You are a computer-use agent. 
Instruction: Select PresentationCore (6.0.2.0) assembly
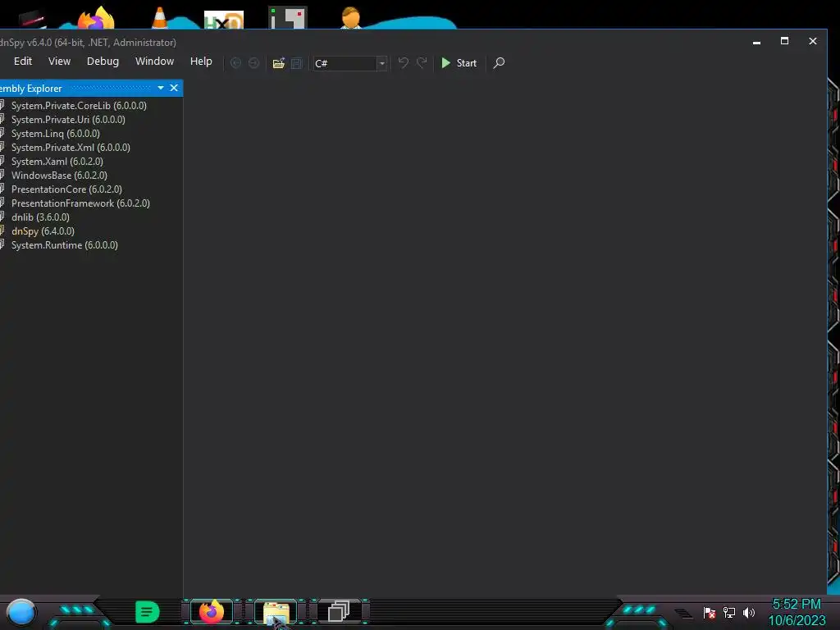tap(66, 189)
